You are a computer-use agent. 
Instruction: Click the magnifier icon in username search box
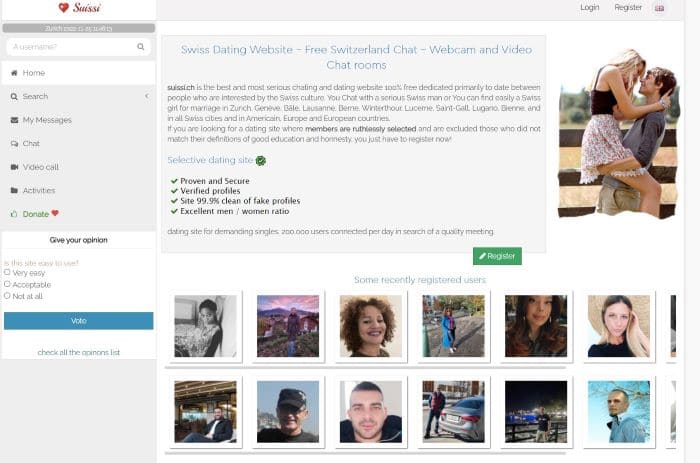pyautogui.click(x=141, y=46)
